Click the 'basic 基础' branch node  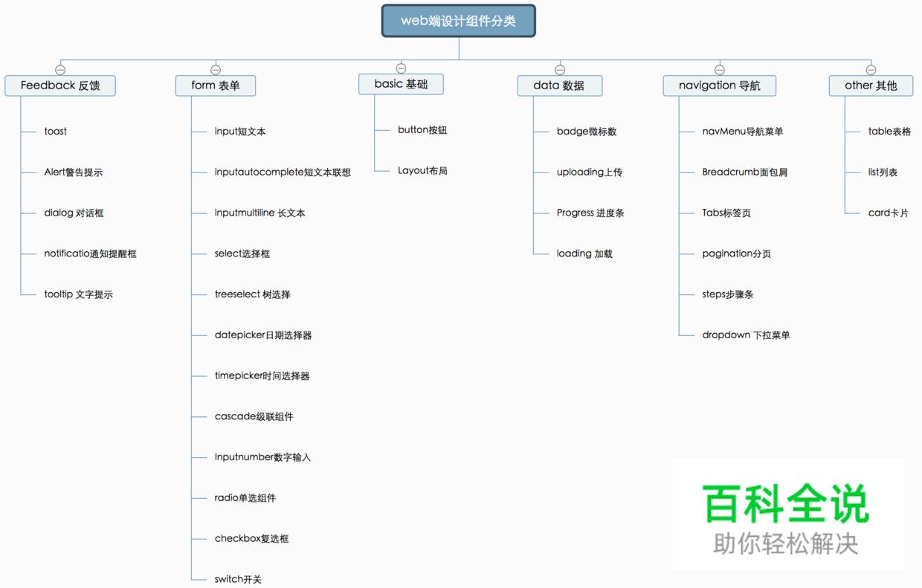pos(400,84)
